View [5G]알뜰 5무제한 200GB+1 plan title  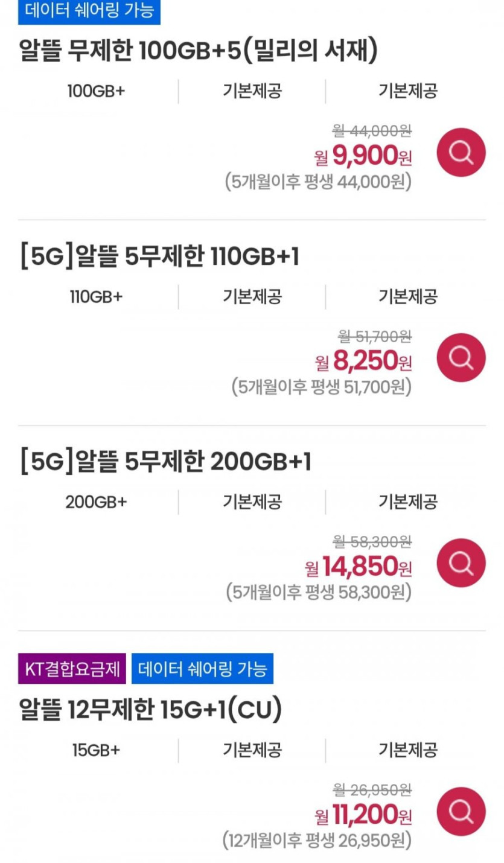[165, 463]
